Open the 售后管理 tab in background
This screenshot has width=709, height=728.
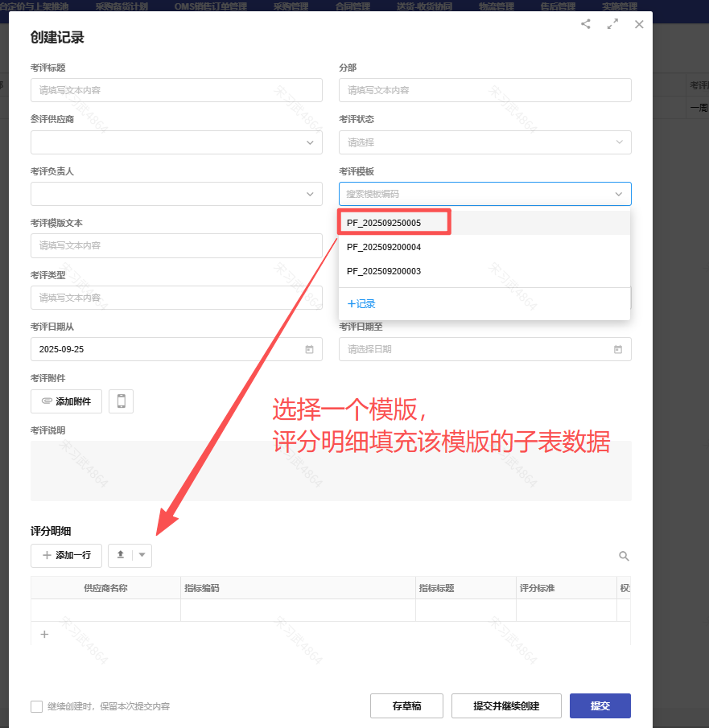coord(558,6)
